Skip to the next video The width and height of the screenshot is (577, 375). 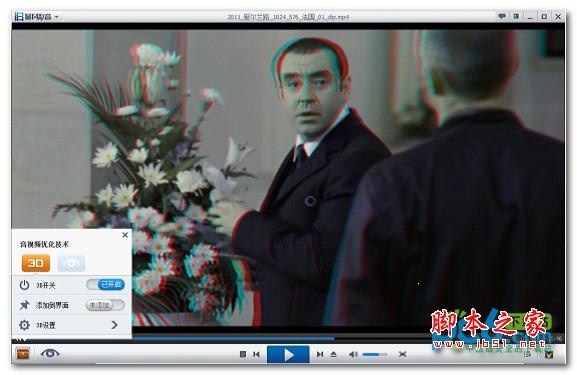tap(320, 354)
